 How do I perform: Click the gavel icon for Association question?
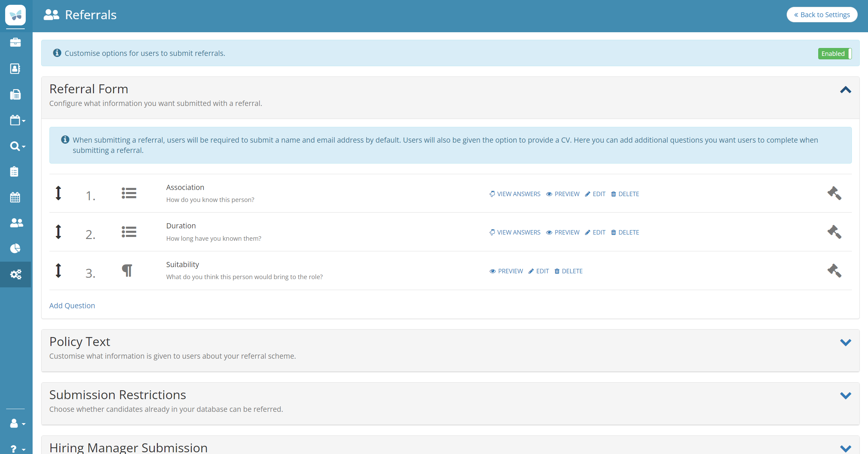tap(834, 193)
